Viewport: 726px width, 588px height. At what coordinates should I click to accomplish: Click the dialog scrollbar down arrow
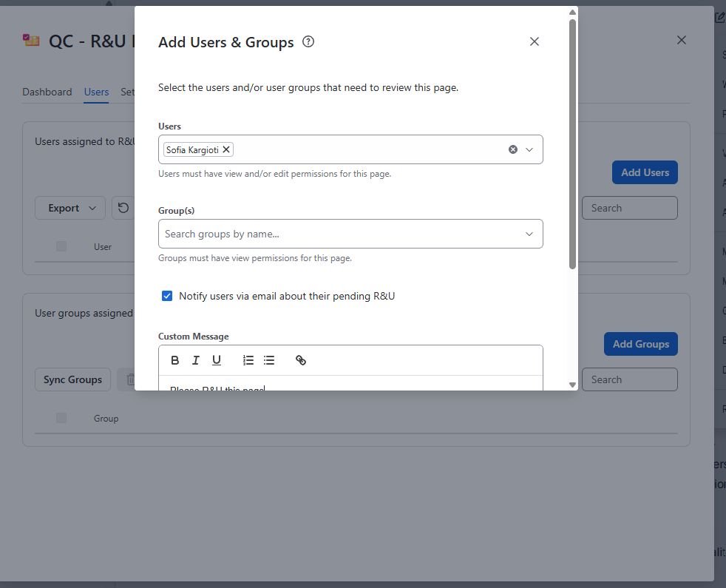tap(572, 385)
